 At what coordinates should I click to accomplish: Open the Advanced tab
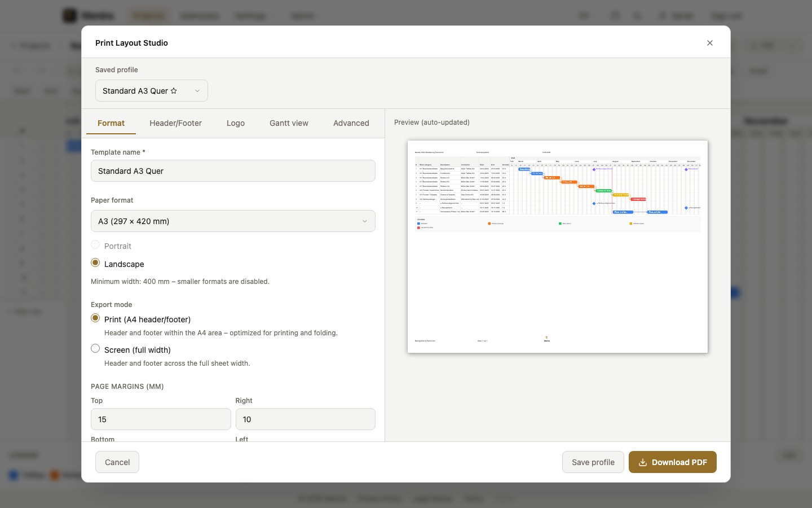click(x=351, y=123)
